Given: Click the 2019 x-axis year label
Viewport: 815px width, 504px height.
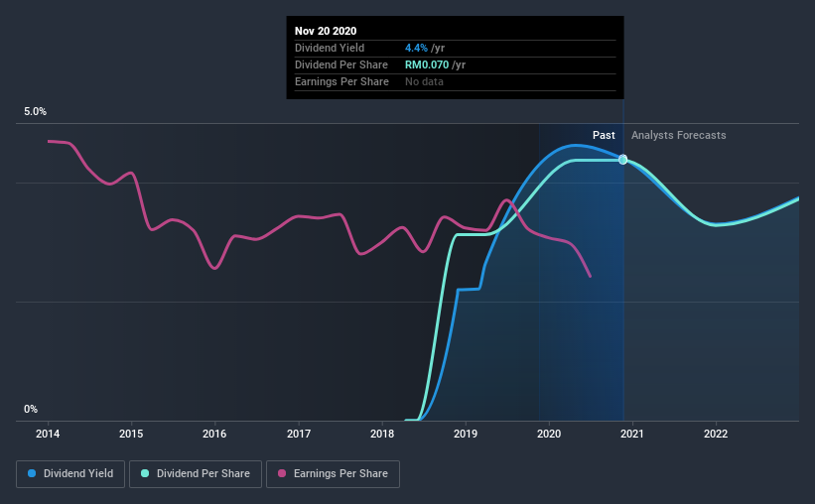Looking at the screenshot, I should [466, 434].
